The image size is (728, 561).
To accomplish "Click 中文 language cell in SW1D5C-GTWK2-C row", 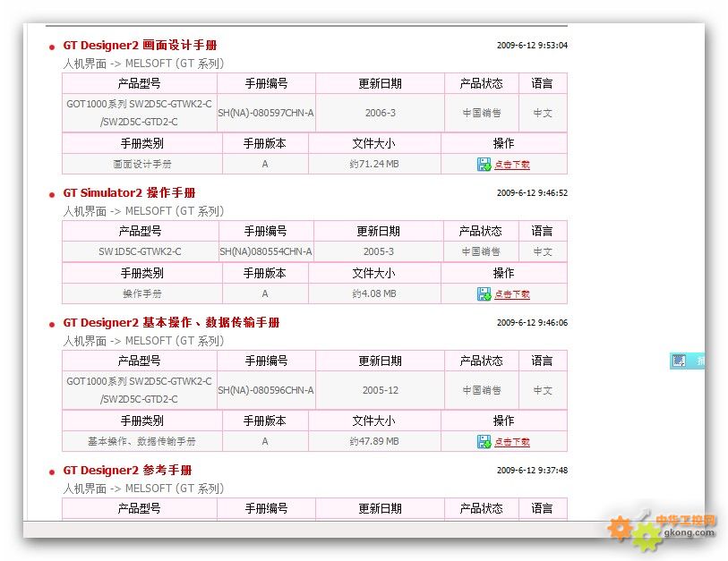I will pyautogui.click(x=543, y=251).
